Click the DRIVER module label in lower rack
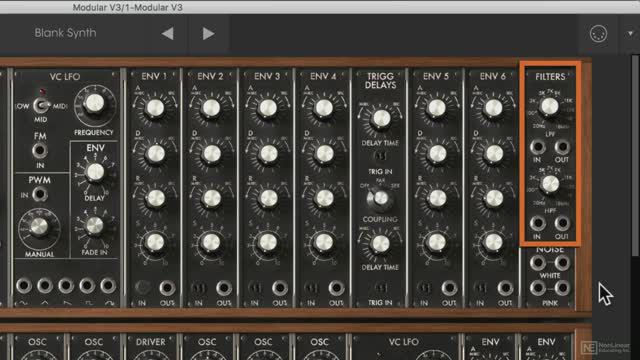This screenshot has width=640, height=360. click(151, 342)
